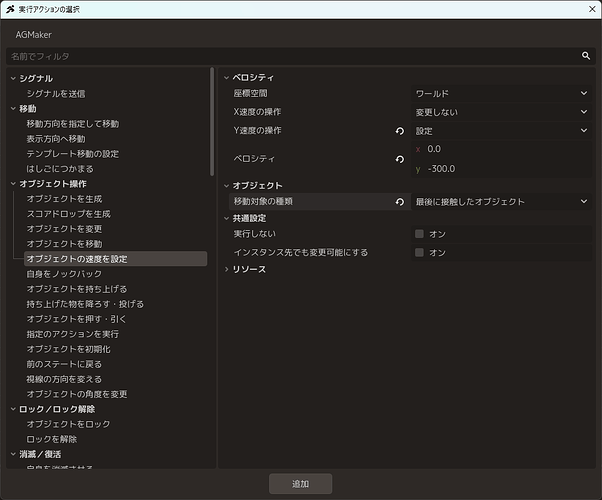Select オブジェクトの速度を設定 action

click(x=116, y=259)
